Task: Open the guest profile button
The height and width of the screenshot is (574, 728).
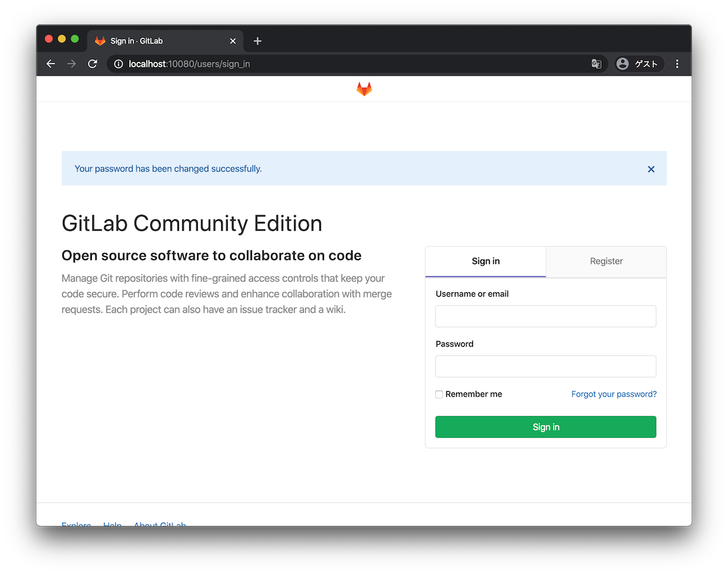Action: (x=638, y=64)
